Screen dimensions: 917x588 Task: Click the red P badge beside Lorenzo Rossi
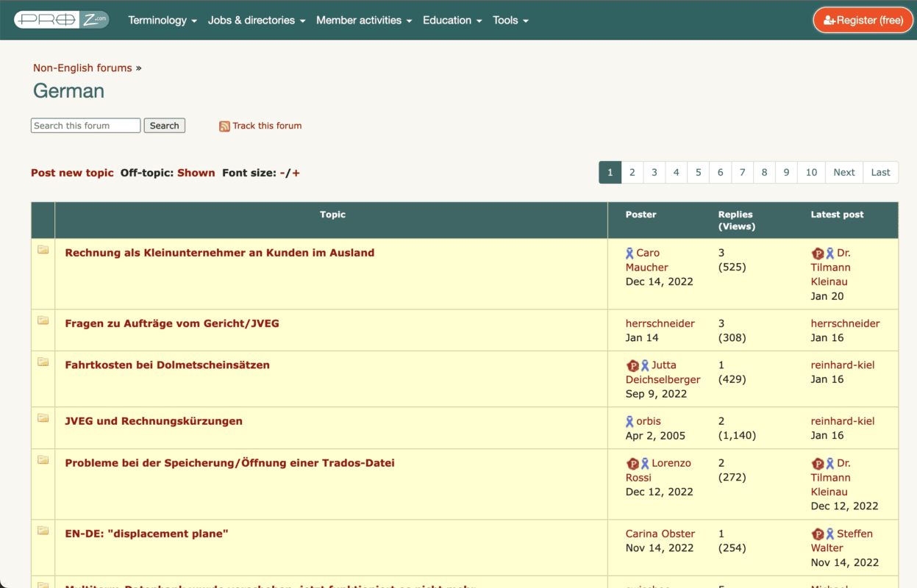[x=632, y=464]
